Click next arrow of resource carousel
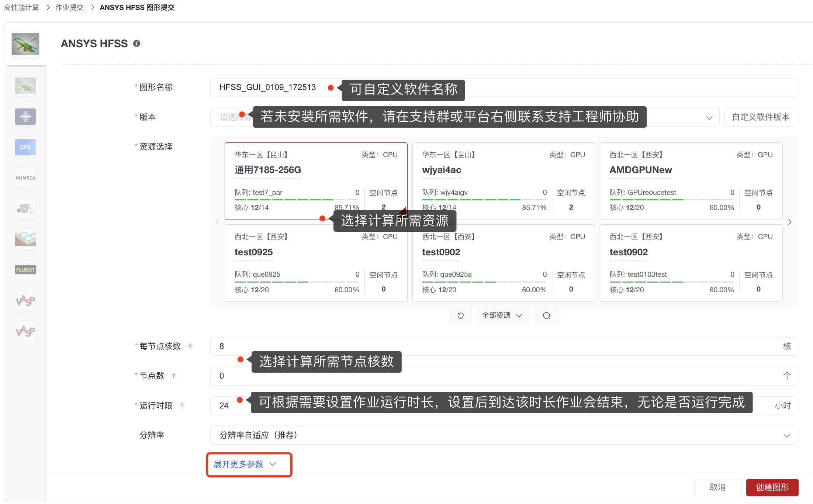Image resolution: width=813 pixels, height=504 pixels. [789, 222]
